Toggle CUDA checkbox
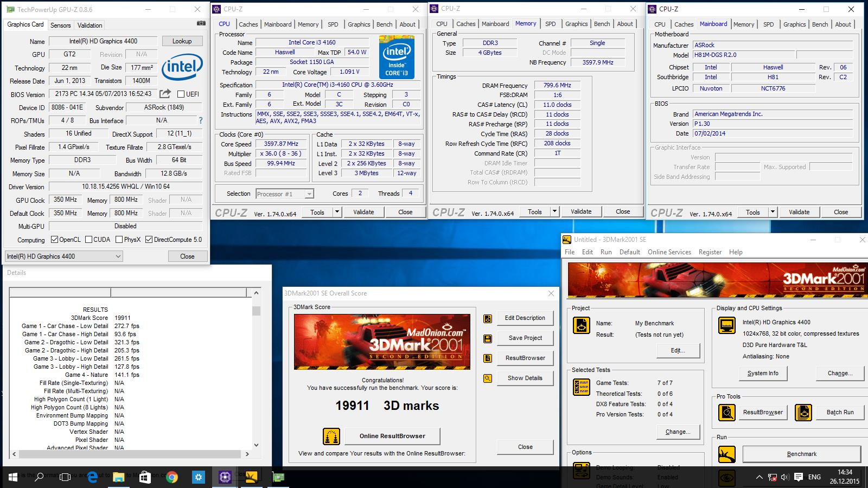Viewport: 868px width, 488px height. click(x=88, y=240)
